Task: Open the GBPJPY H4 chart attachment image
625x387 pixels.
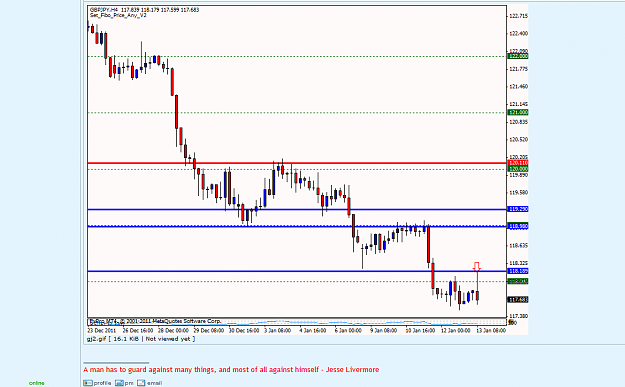Action: tap(307, 170)
